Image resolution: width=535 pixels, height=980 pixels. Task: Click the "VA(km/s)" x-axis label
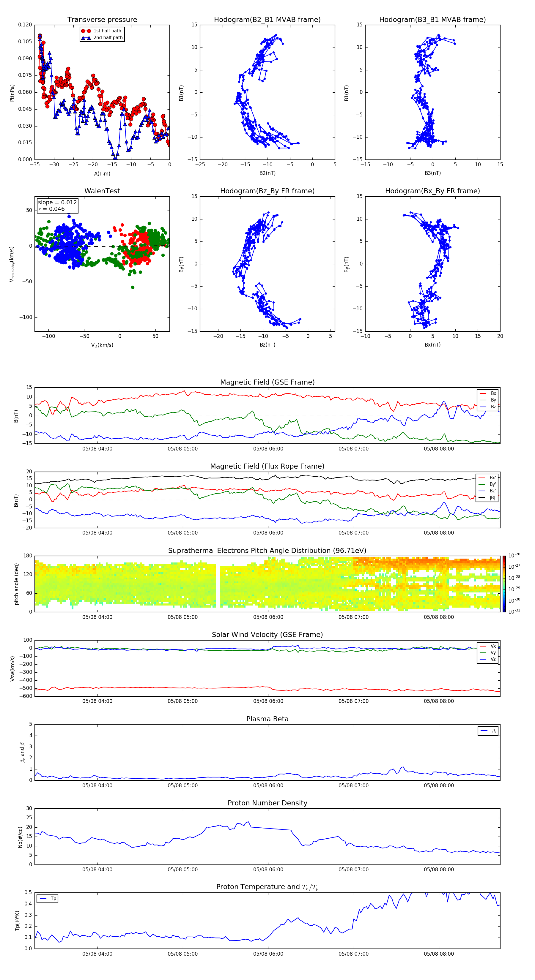(102, 345)
